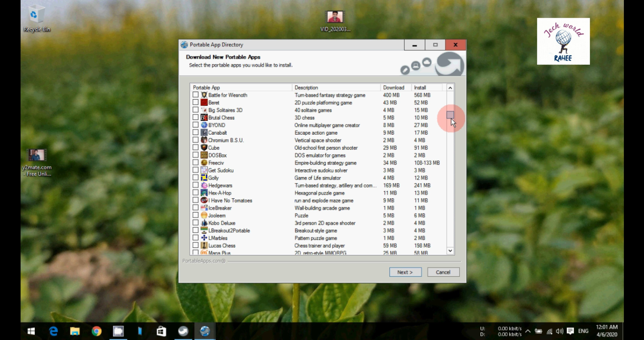Click the Next > button

point(405,272)
